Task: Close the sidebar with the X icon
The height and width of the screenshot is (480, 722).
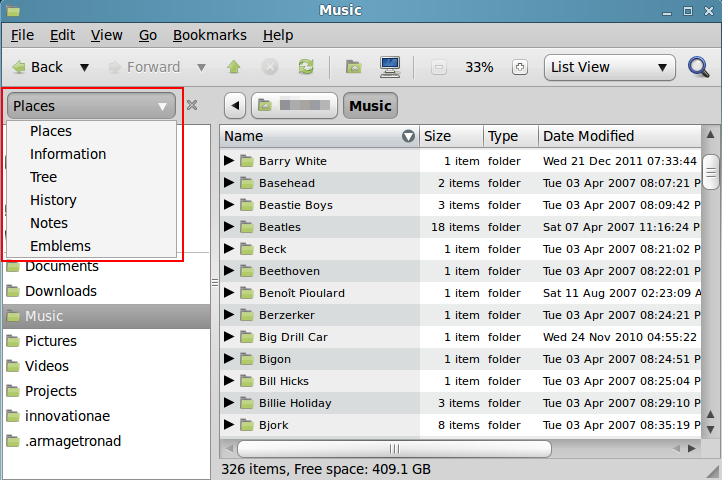Action: (193, 105)
